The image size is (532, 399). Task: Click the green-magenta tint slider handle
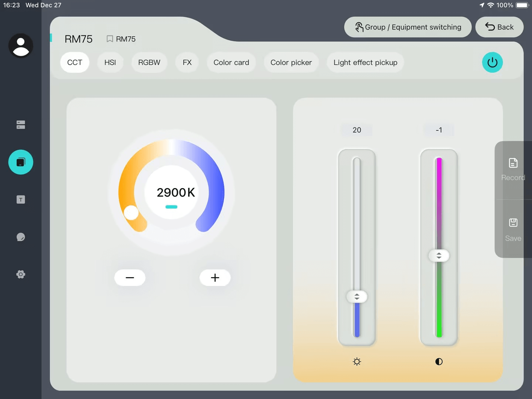click(x=439, y=256)
